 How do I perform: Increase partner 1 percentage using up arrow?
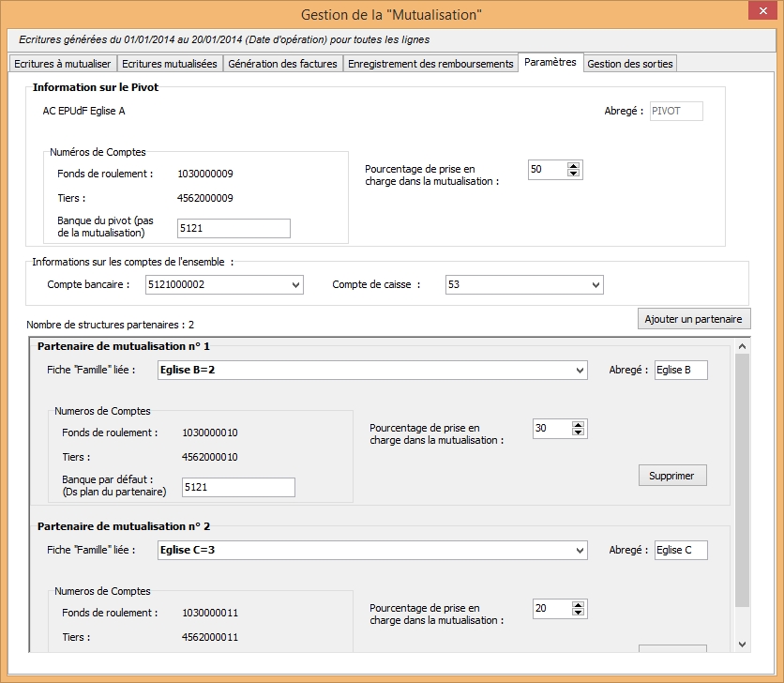pyautogui.click(x=578, y=424)
